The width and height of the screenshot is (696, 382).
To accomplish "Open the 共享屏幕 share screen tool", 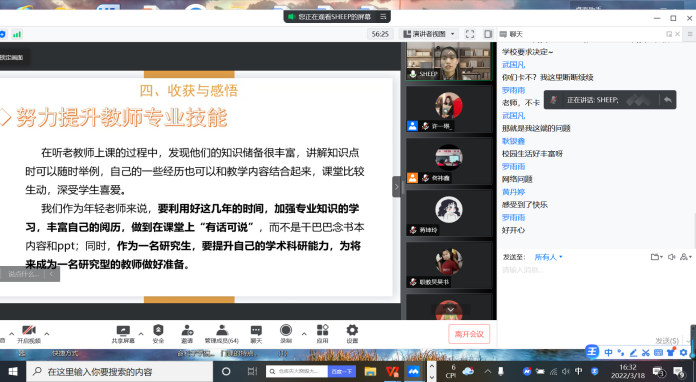I will [123, 334].
